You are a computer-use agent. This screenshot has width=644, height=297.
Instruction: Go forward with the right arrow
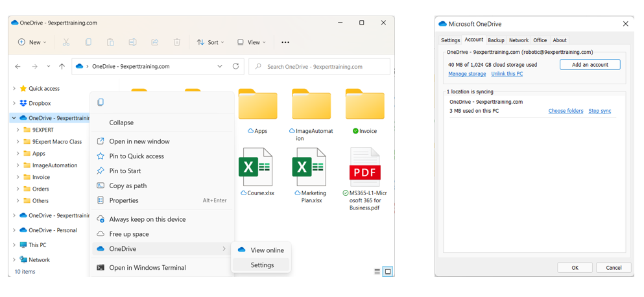point(35,66)
